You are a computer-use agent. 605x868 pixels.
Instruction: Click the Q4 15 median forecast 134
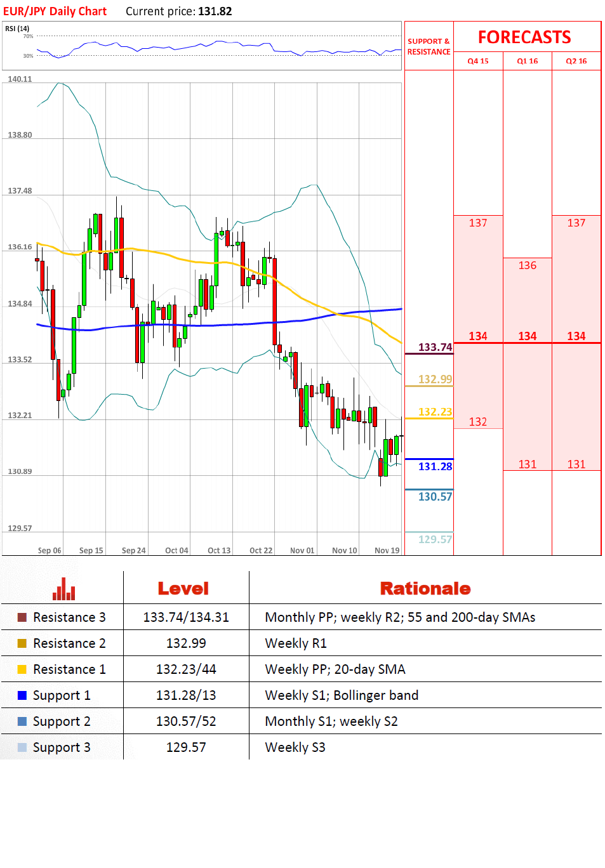coord(478,336)
